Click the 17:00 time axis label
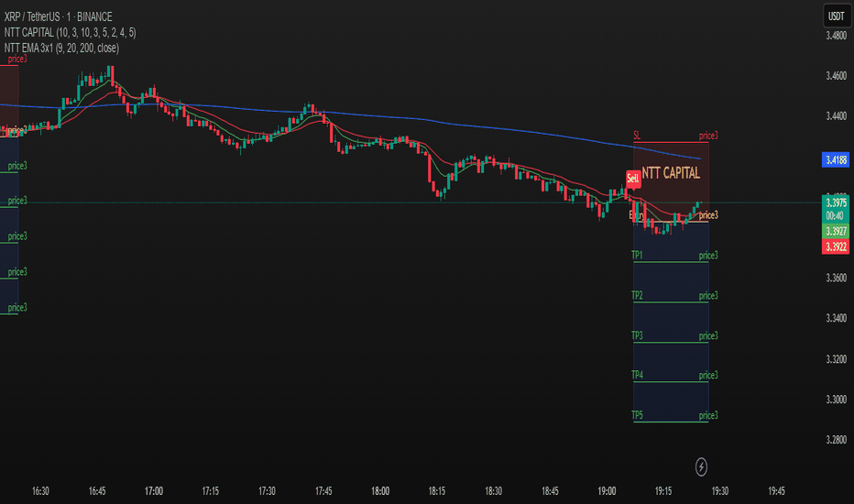 pyautogui.click(x=154, y=491)
